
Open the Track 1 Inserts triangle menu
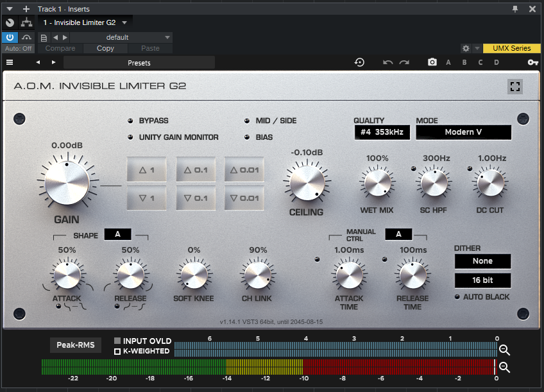[10, 9]
